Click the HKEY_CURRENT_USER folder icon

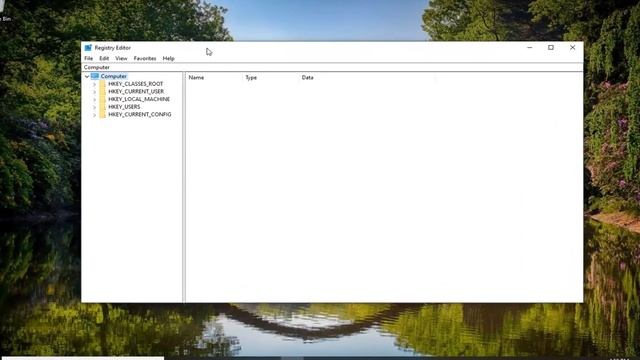102,91
